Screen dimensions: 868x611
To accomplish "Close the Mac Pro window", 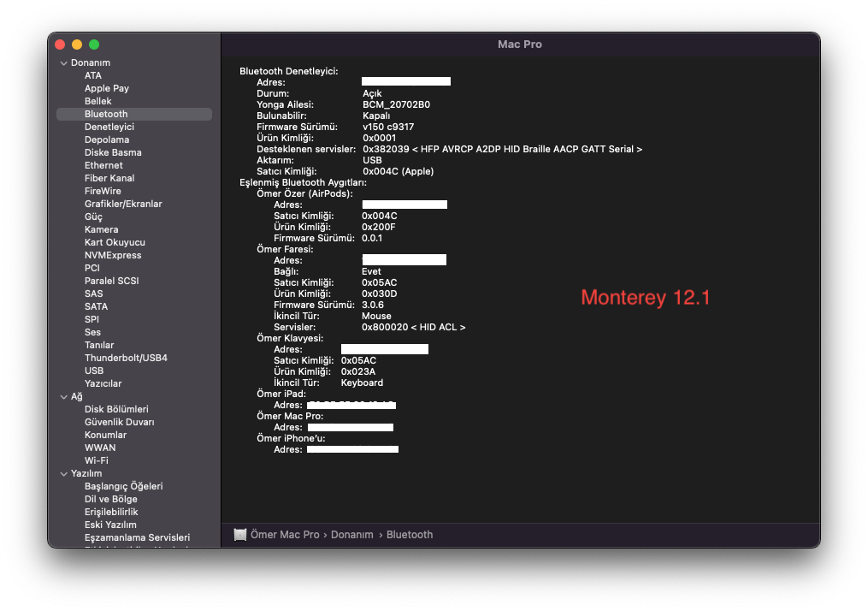I will pyautogui.click(x=61, y=44).
